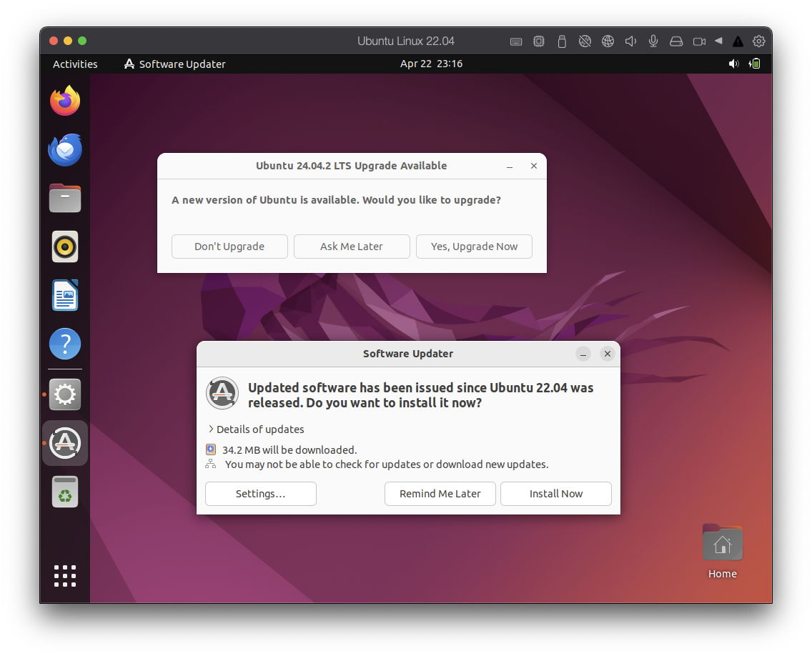Click the '34.2 MB will be downloaded.' text
The height and width of the screenshot is (656, 812).
(289, 450)
